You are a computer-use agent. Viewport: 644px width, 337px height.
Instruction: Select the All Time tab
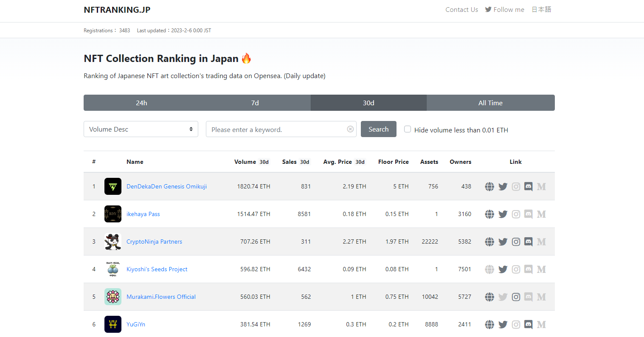pyautogui.click(x=490, y=103)
